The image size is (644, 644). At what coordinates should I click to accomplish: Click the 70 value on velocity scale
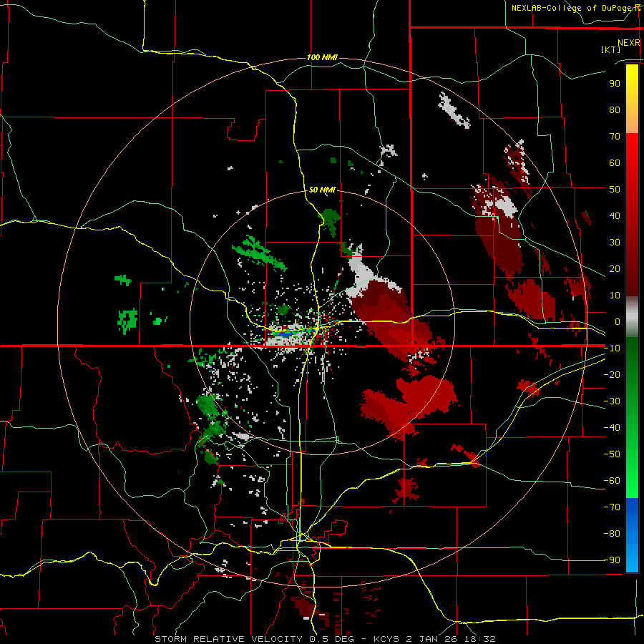(x=615, y=137)
